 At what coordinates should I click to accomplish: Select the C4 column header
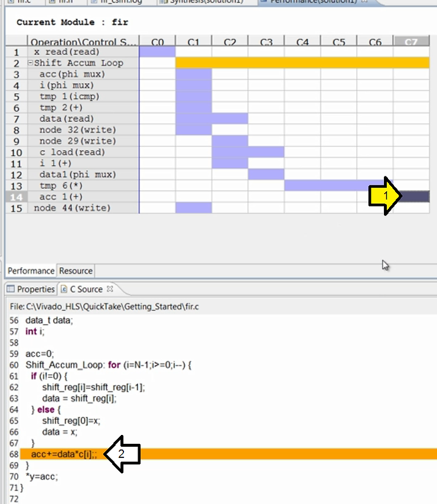pos(302,41)
